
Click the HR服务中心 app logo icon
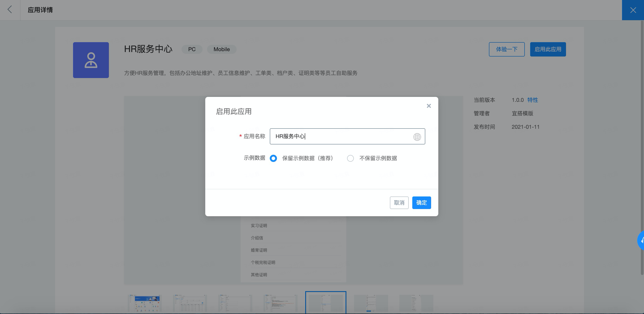(x=91, y=60)
